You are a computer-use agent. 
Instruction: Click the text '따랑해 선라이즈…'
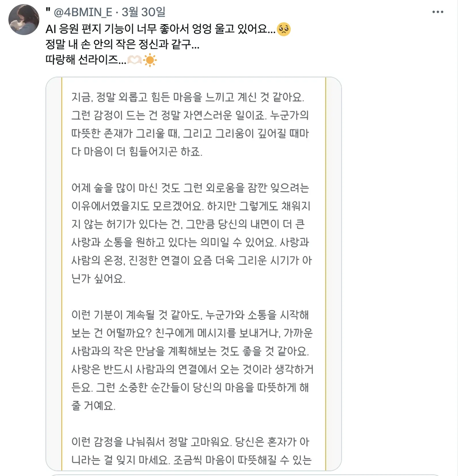click(86, 60)
